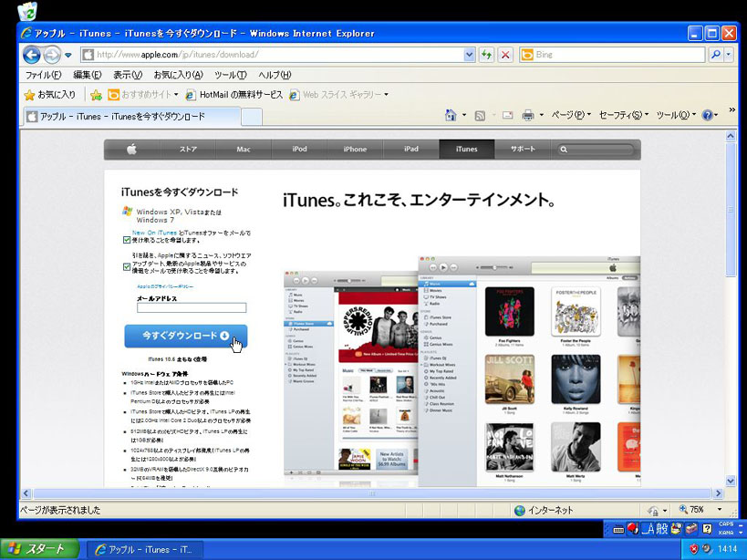Open the search provider options dropdown arrow
747x560 pixels.
tap(728, 55)
